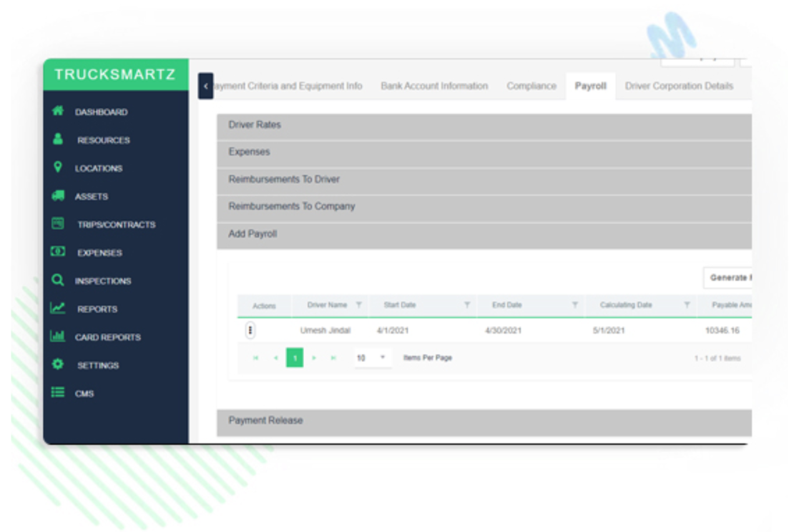
Task: Select the Payroll tab
Action: [591, 86]
